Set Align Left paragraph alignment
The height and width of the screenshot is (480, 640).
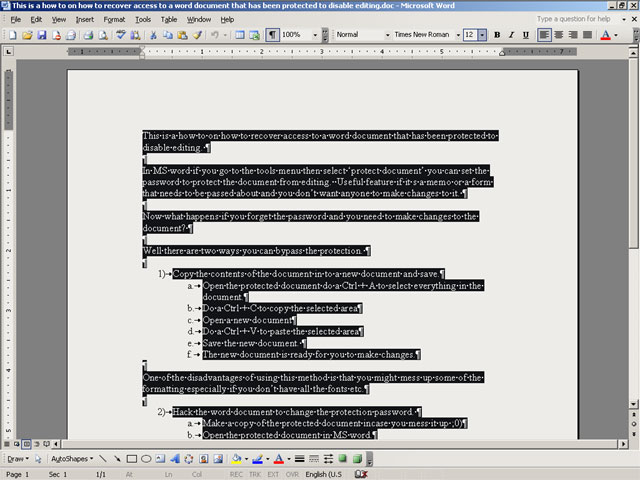544,35
